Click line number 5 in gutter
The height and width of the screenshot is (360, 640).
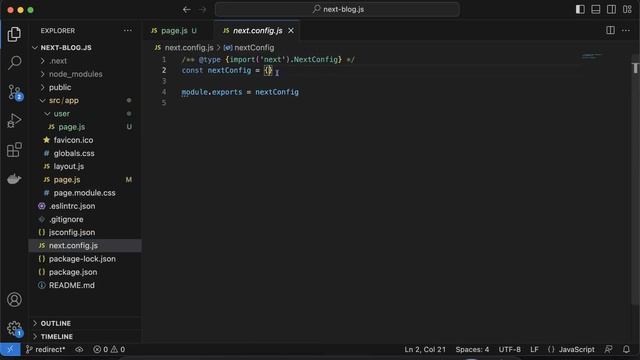[x=164, y=102]
